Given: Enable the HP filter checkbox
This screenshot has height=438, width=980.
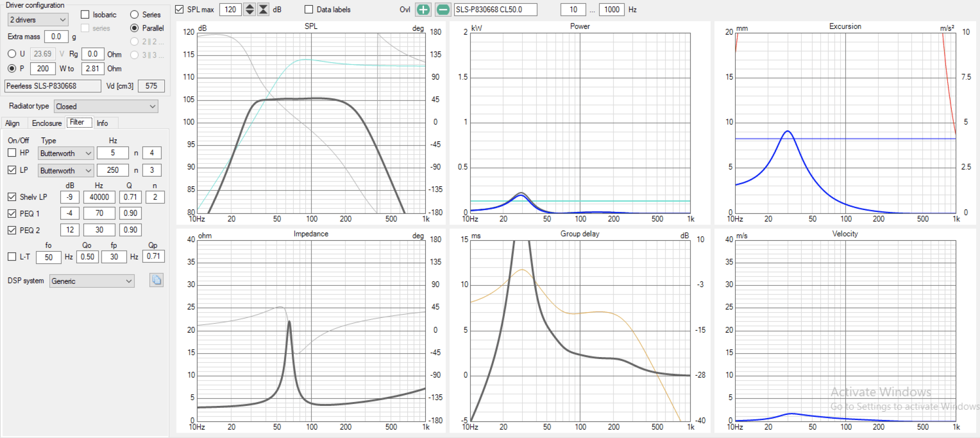Looking at the screenshot, I should (12, 153).
